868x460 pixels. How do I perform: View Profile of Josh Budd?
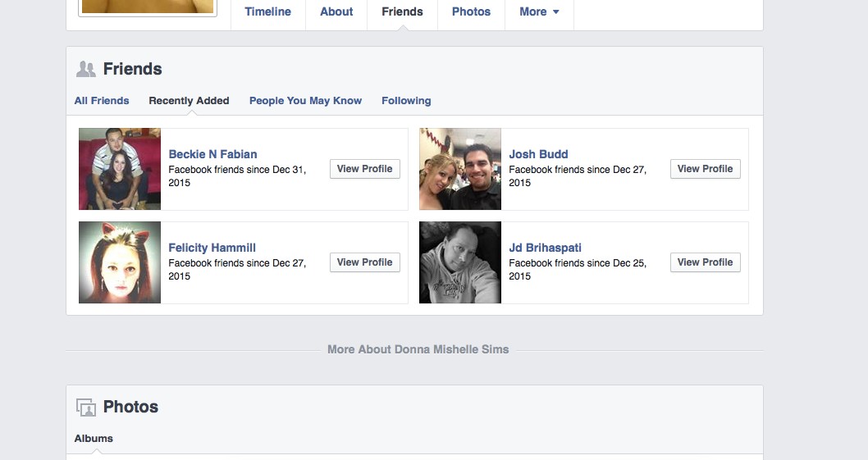tap(706, 169)
